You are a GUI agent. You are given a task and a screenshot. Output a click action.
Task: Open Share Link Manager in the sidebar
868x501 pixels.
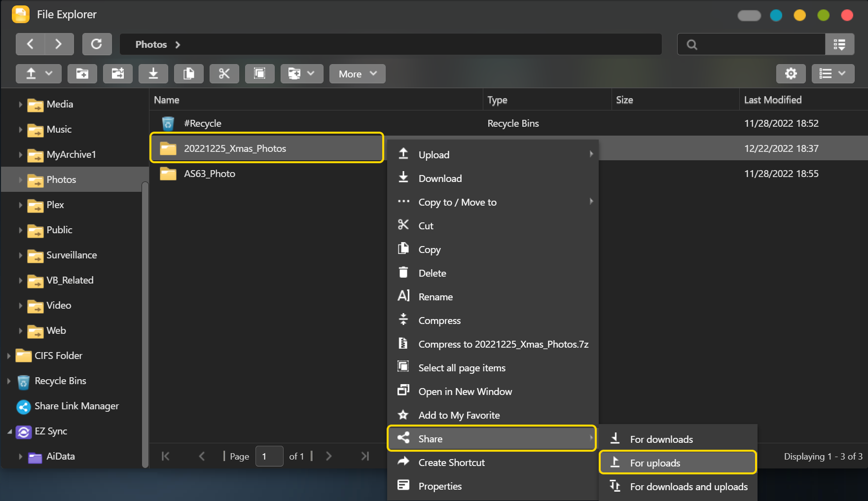pyautogui.click(x=76, y=406)
